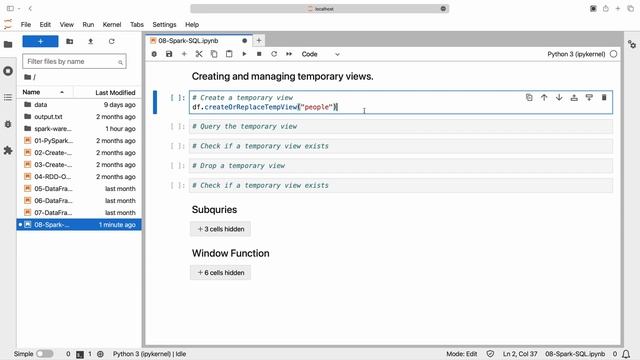Open the Settings menu

164,24
